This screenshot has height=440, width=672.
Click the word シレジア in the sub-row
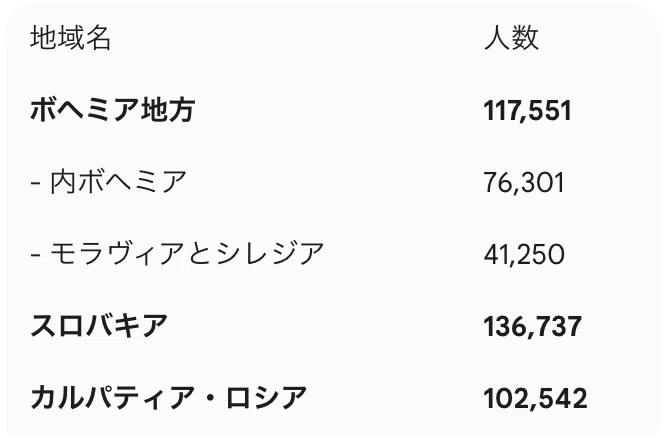click(270, 254)
